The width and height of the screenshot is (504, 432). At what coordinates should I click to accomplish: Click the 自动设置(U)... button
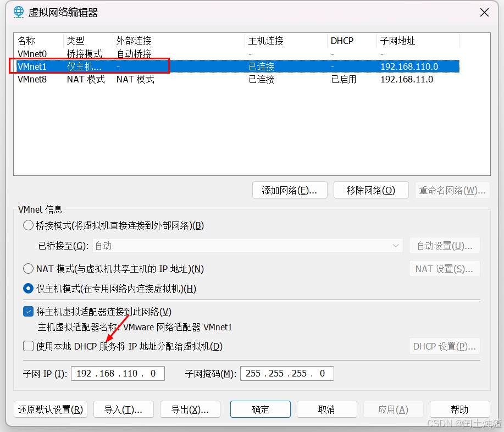click(x=445, y=246)
